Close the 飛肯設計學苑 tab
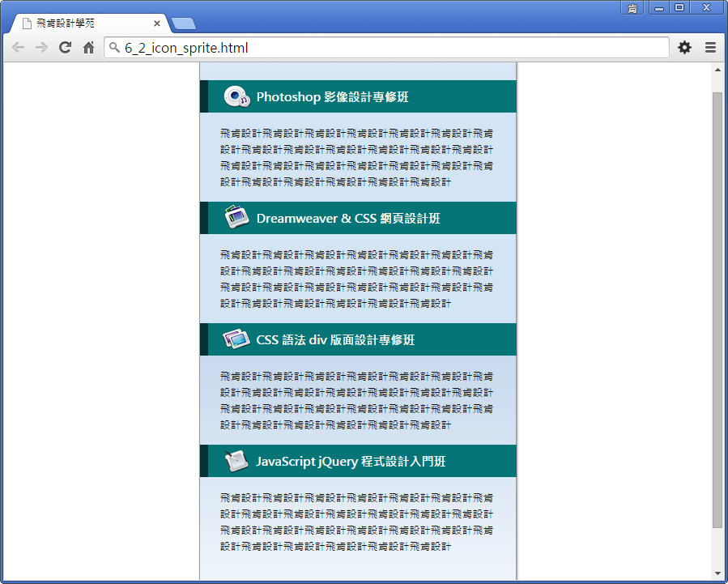The image size is (728, 584). click(x=157, y=23)
